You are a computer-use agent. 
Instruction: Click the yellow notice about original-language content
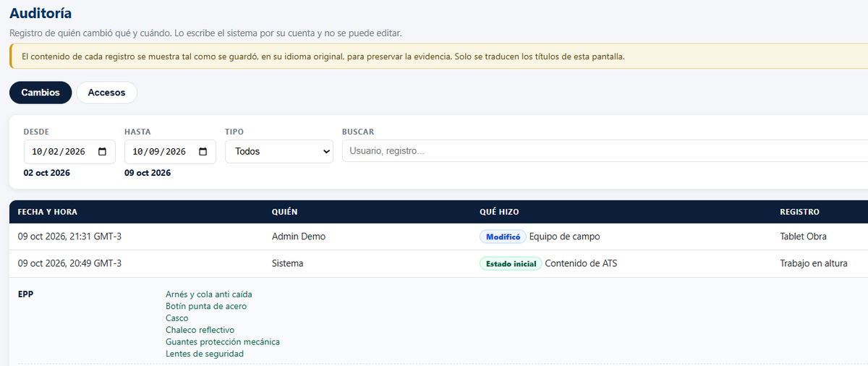tap(438, 56)
